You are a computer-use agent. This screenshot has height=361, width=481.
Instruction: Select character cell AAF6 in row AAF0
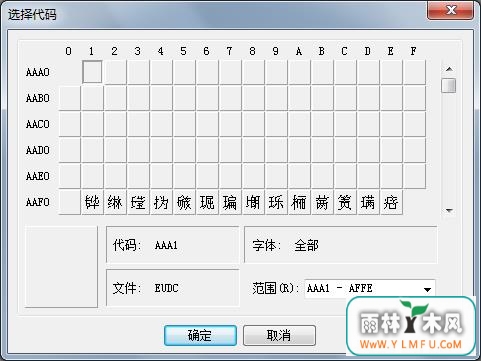coord(207,202)
